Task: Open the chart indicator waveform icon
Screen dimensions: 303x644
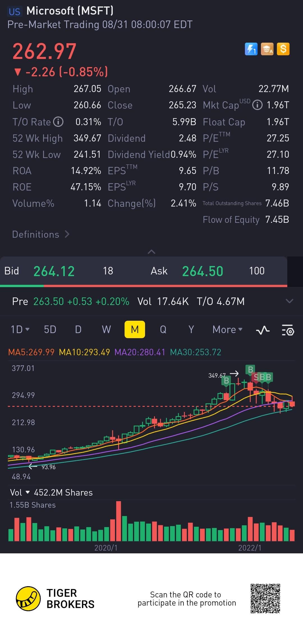Action: 263,330
